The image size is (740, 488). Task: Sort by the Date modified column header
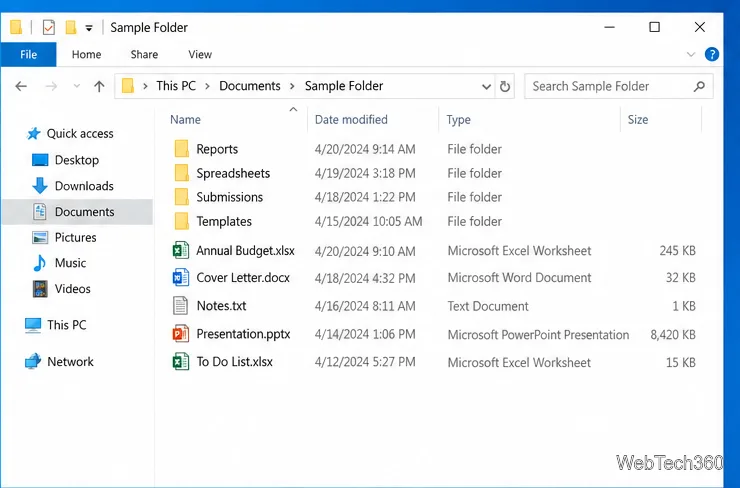(x=351, y=120)
